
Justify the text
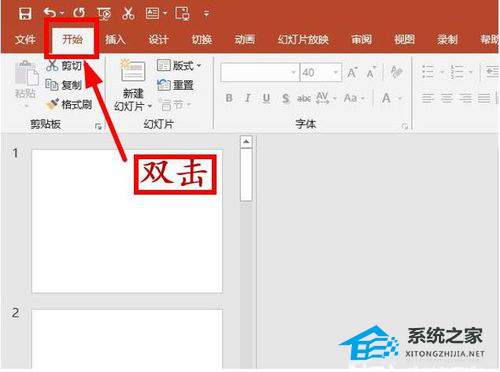pyautogui.click(x=484, y=98)
